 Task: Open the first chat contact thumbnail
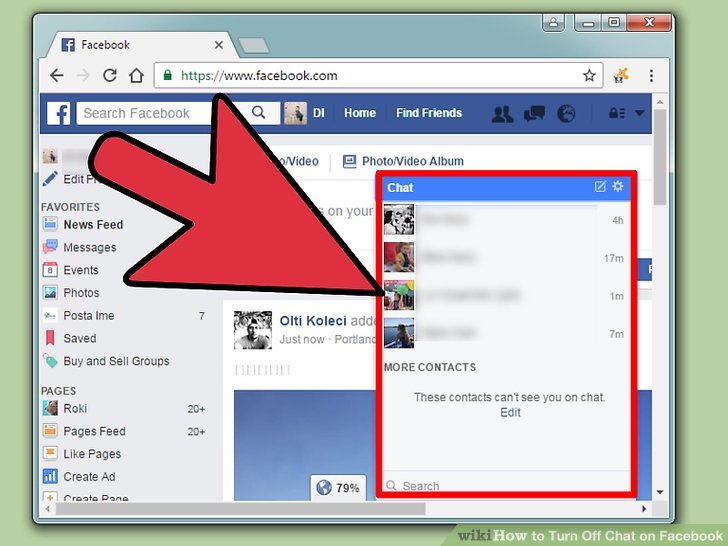click(x=399, y=220)
